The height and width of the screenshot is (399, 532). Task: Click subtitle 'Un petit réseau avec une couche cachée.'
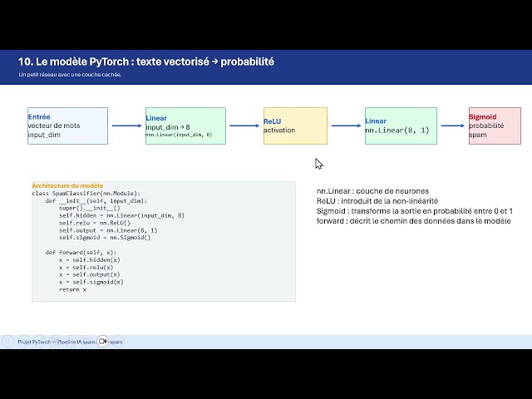pos(70,75)
